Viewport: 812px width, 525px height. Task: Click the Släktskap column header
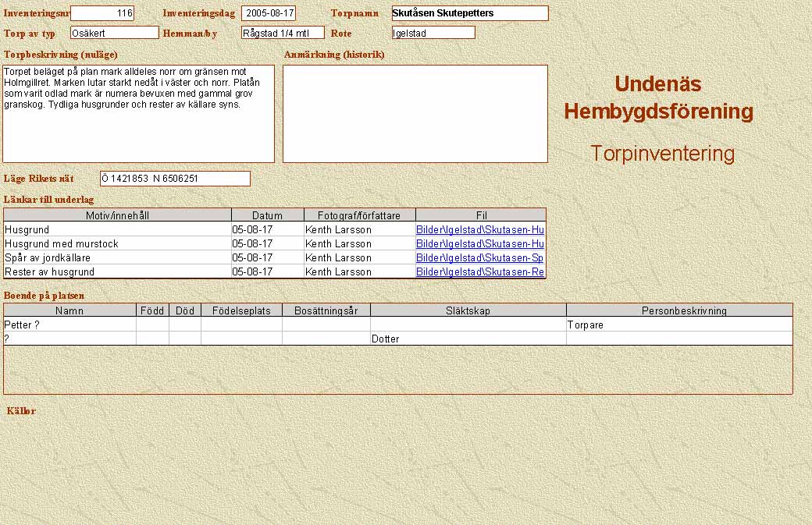pos(468,310)
